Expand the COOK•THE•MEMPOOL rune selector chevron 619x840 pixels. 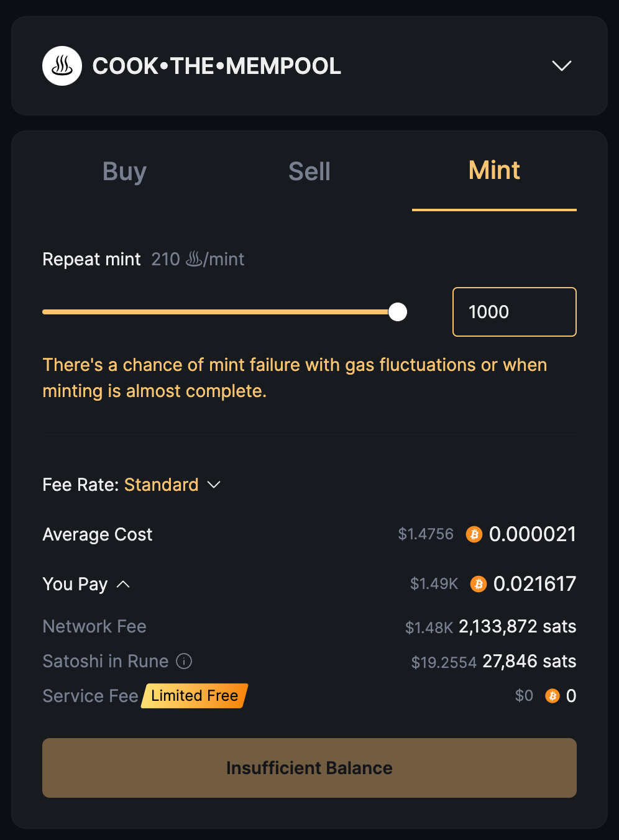click(x=561, y=66)
